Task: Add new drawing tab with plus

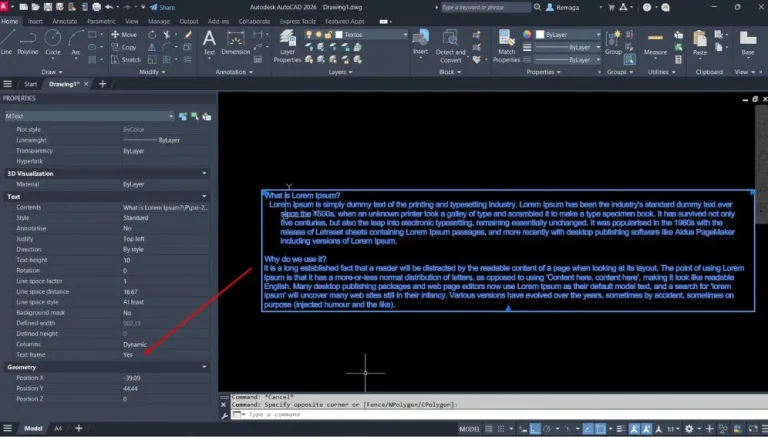Action: (102, 84)
